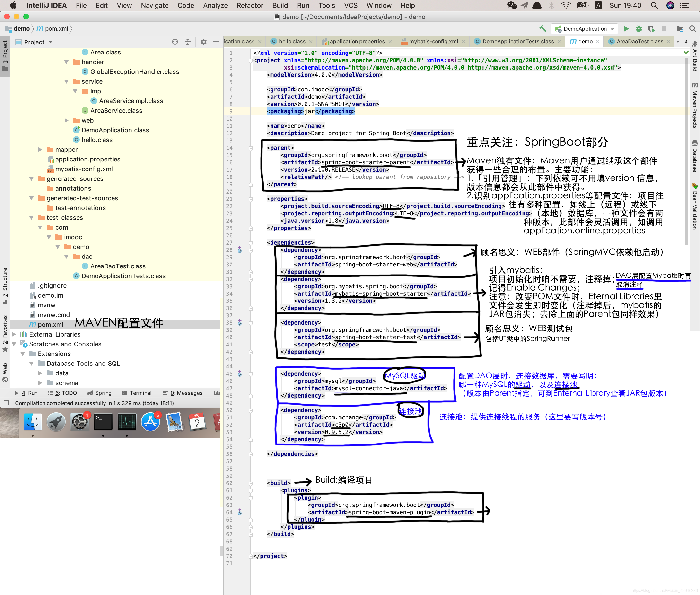Click line 9 packaging tag in editor
This screenshot has width=700, height=595.
point(311,111)
